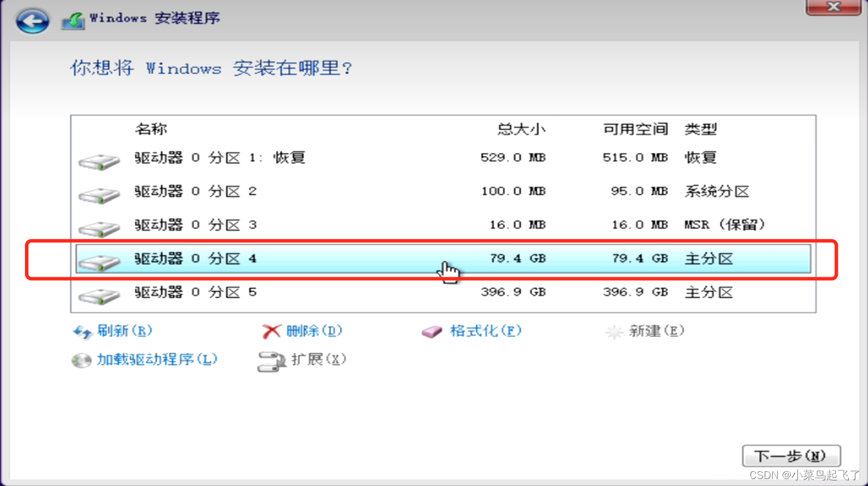Go back with the blue arrow button
The image size is (868, 486).
pos(32,21)
